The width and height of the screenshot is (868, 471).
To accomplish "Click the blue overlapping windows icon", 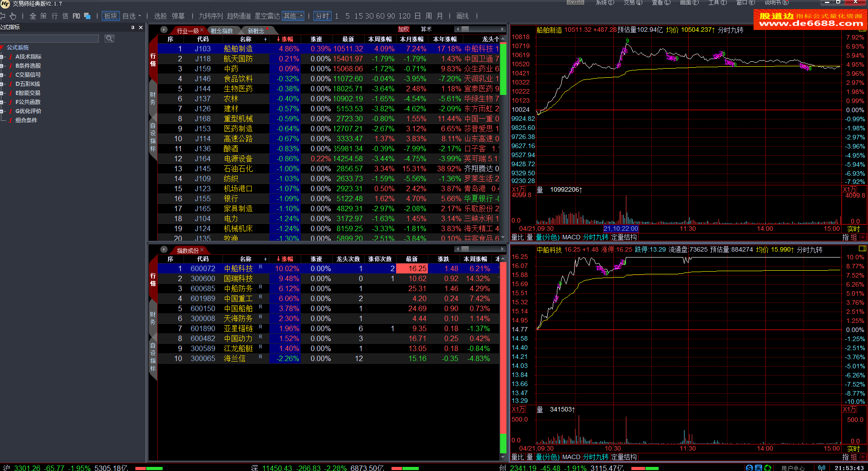I will [88, 16].
